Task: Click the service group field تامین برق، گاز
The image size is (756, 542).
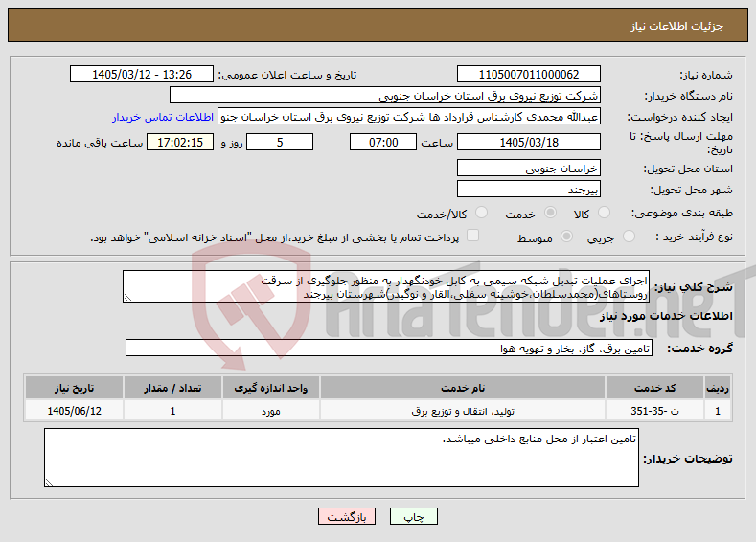Action: (389, 348)
